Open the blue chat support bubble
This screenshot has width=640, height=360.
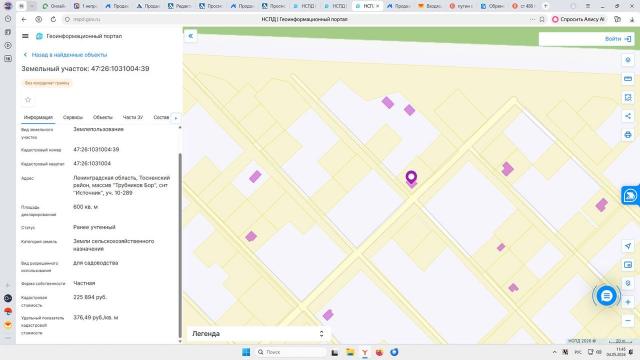click(606, 296)
